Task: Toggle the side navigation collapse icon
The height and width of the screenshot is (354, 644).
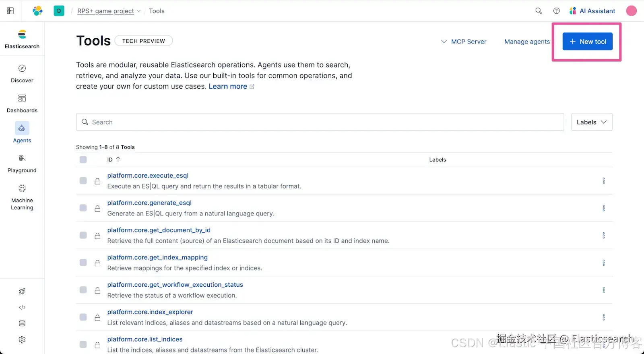Action: tap(10, 11)
